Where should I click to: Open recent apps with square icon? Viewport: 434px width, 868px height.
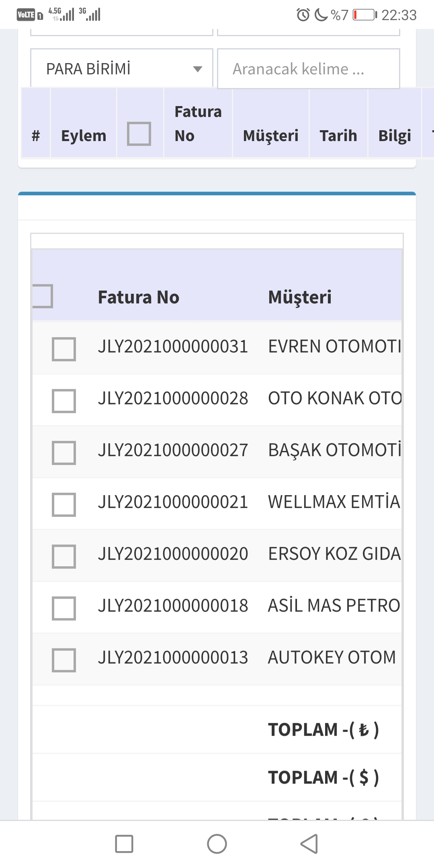[x=124, y=843]
